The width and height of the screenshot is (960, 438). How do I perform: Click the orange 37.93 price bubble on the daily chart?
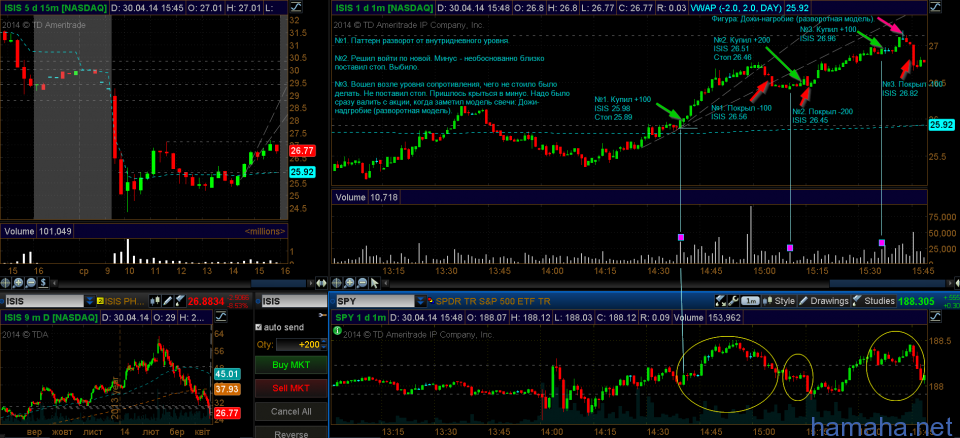[x=225, y=389]
